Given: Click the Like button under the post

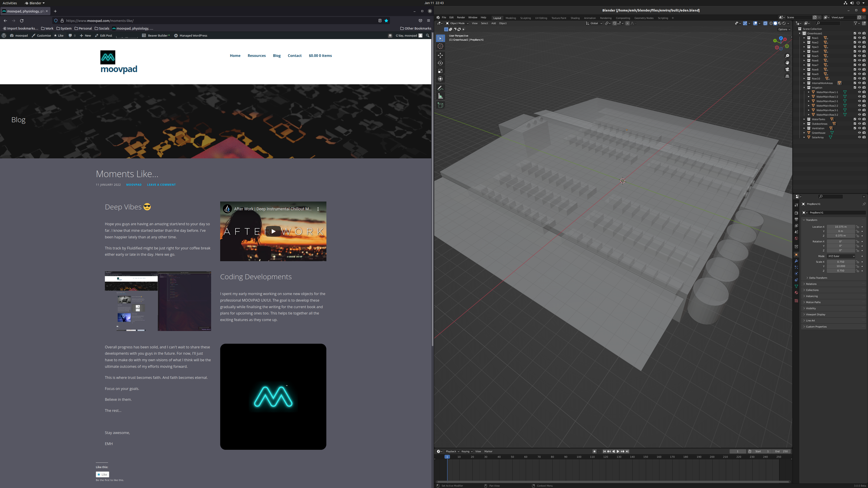Looking at the screenshot, I should click(102, 474).
